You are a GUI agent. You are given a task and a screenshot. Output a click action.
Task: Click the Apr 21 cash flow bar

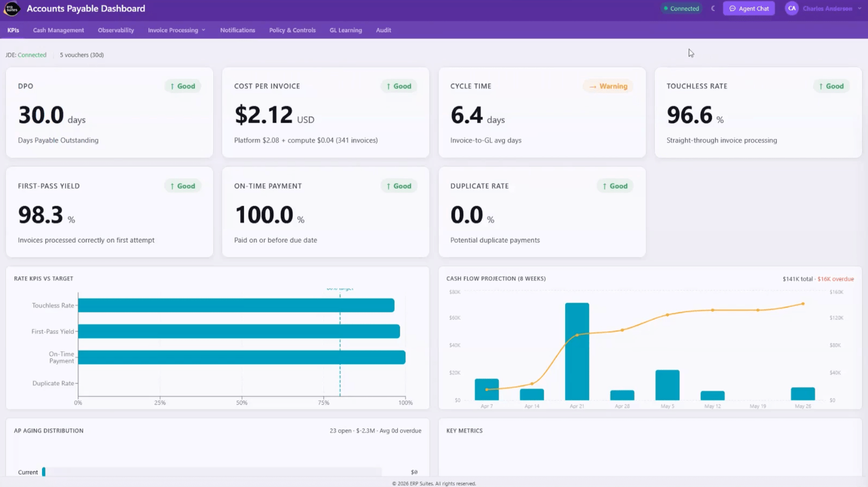click(x=577, y=351)
